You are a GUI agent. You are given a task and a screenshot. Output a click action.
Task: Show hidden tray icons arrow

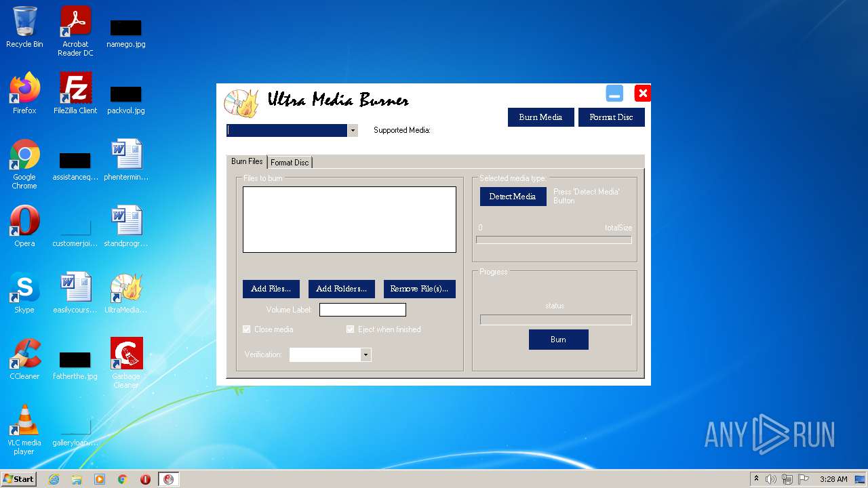point(756,479)
